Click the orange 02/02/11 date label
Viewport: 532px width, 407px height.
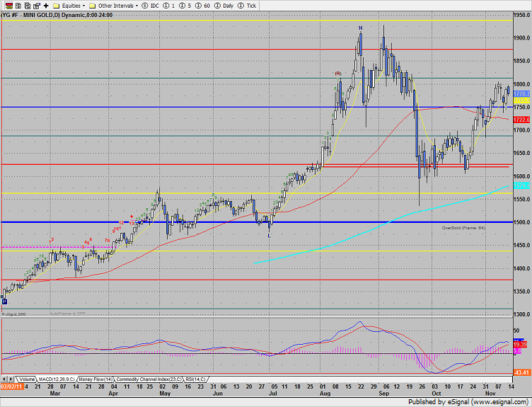tap(11, 386)
